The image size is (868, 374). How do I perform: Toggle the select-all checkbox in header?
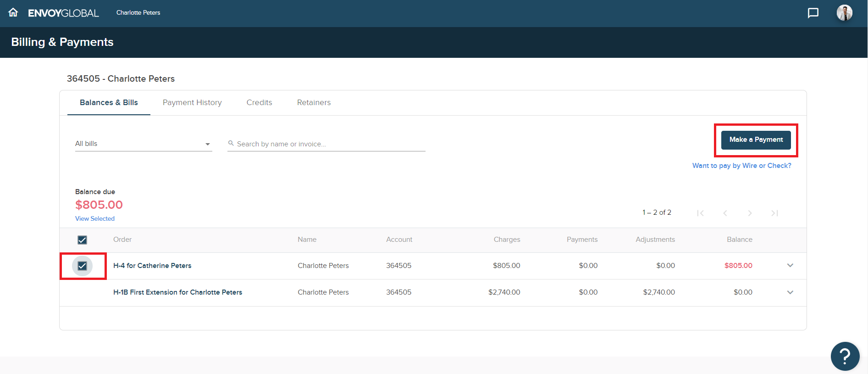click(x=83, y=240)
